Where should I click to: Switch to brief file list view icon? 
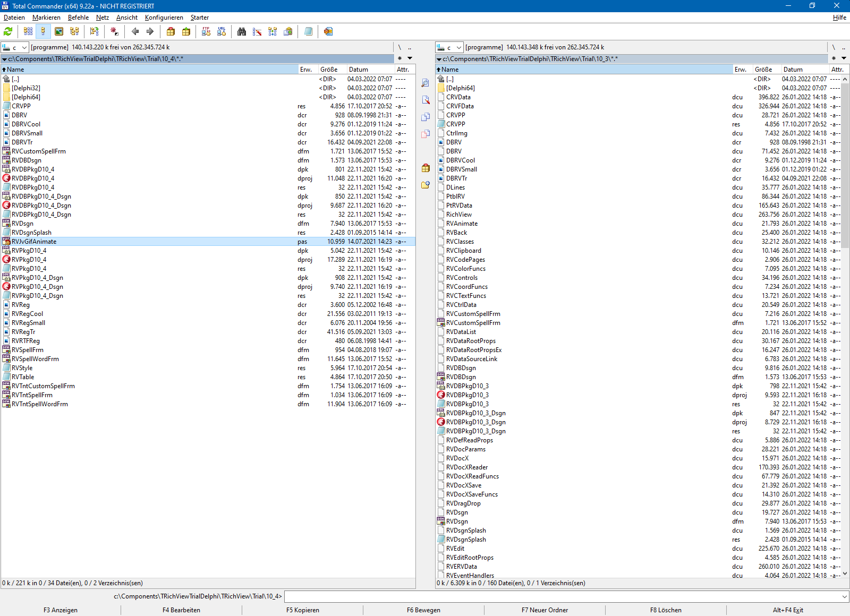[x=28, y=32]
